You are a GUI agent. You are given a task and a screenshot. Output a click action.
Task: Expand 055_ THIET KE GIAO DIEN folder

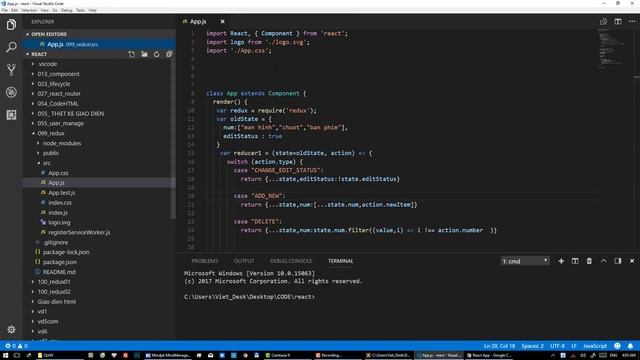click(70, 113)
